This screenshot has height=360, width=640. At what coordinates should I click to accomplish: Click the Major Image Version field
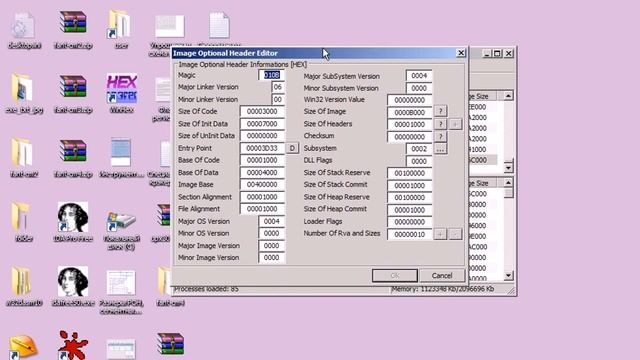point(271,246)
